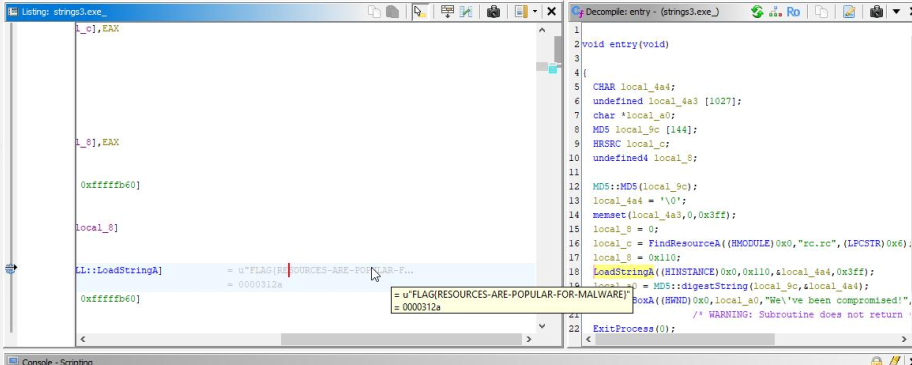Click the "HRSRC local_c;" declaration
The height and width of the screenshot is (365, 912).
630,144
